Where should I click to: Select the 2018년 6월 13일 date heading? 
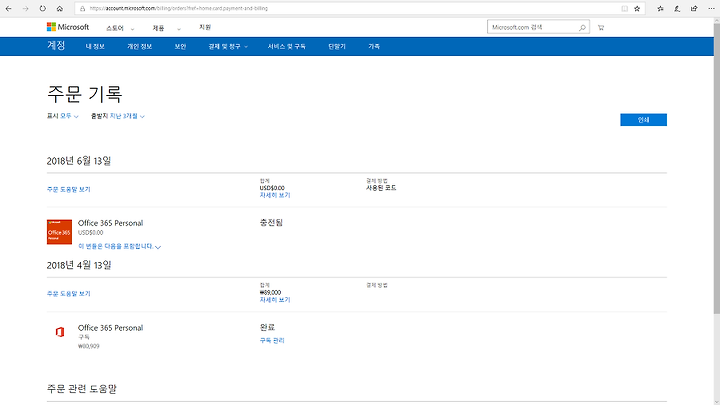coord(79,161)
